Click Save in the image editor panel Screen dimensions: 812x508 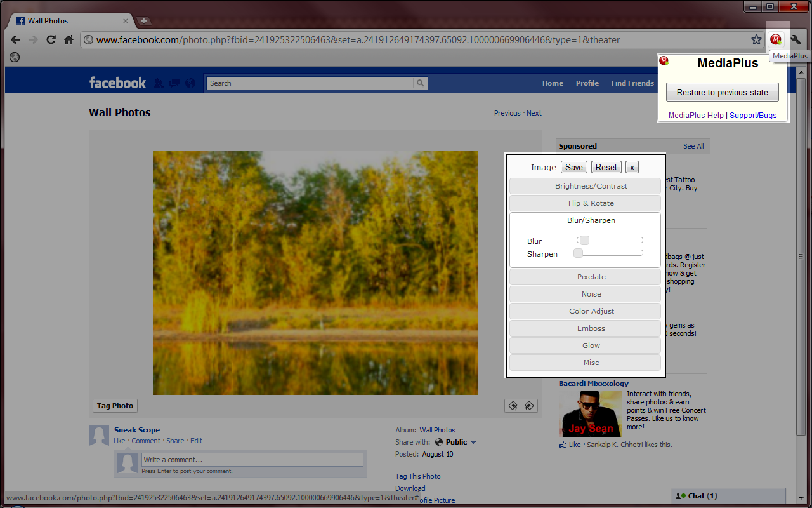[x=574, y=167]
